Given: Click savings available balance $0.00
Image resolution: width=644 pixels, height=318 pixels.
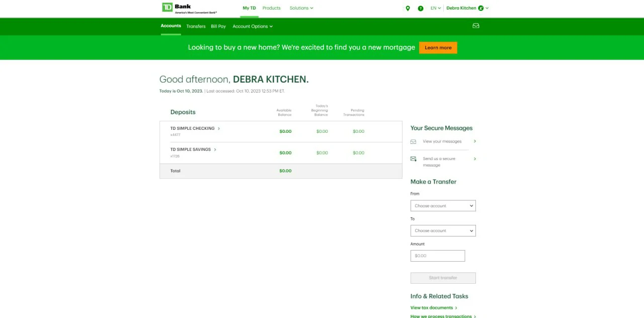Looking at the screenshot, I should [285, 152].
